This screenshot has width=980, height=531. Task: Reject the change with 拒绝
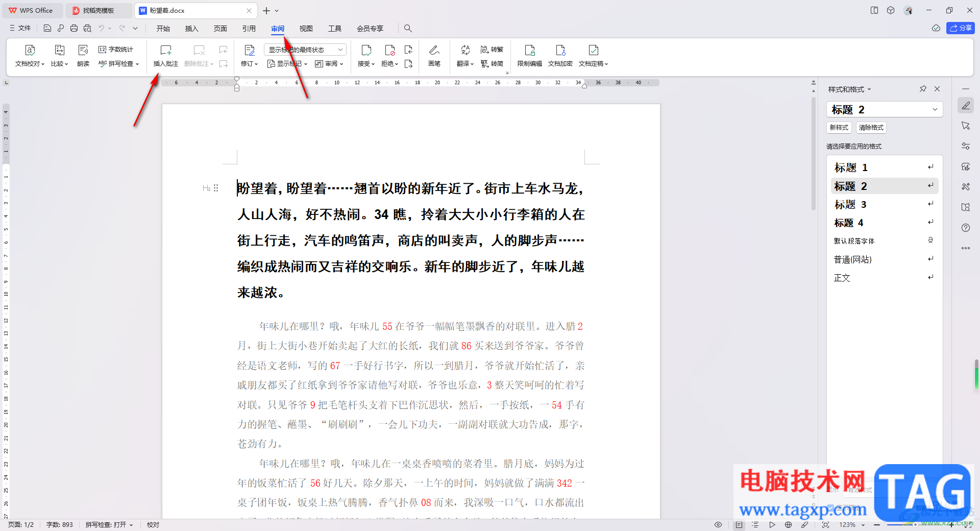click(x=390, y=56)
